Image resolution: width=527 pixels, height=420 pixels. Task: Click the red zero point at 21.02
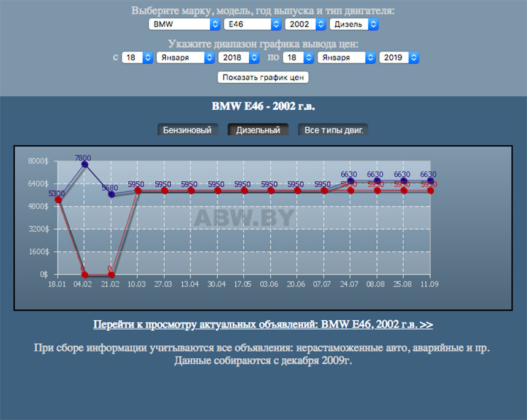[112, 275]
